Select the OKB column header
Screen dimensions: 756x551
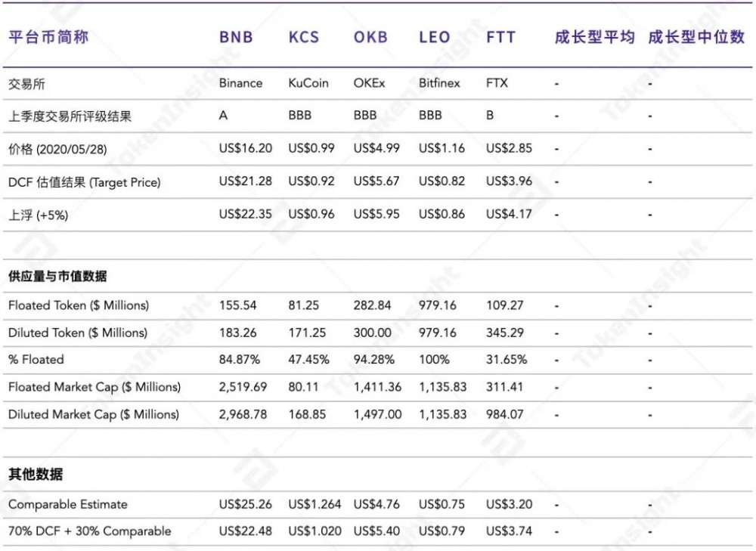[x=370, y=36]
